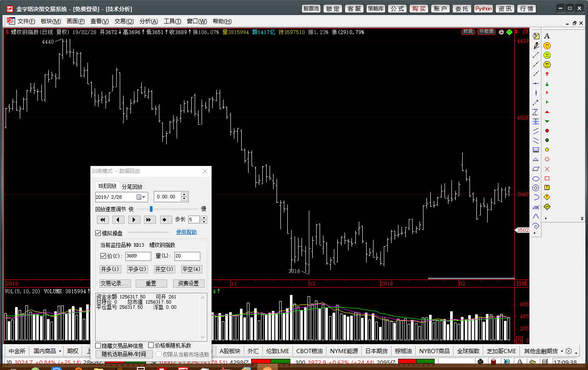Click the 量(L) quantity input field
Screen dimensions: 588x370
(187, 256)
